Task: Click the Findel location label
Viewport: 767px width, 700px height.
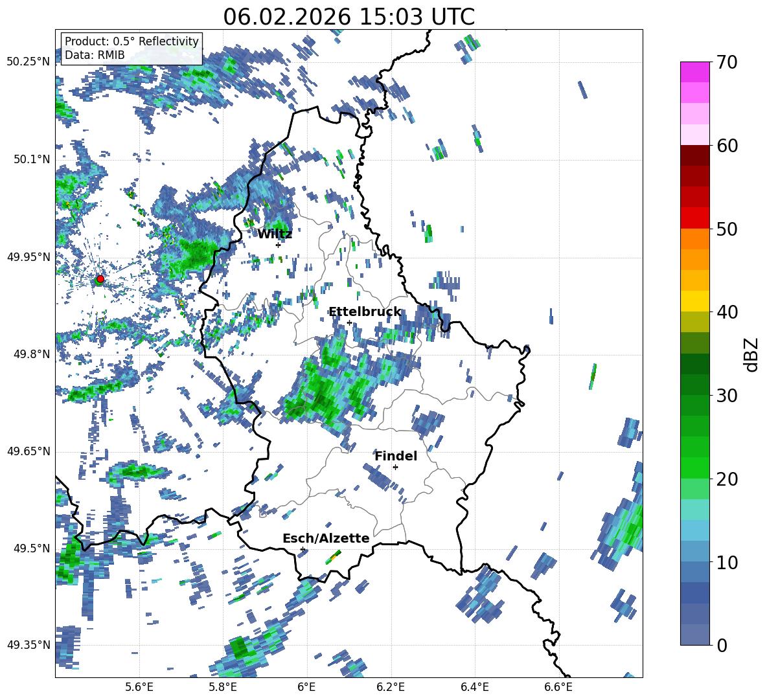Action: [x=396, y=456]
